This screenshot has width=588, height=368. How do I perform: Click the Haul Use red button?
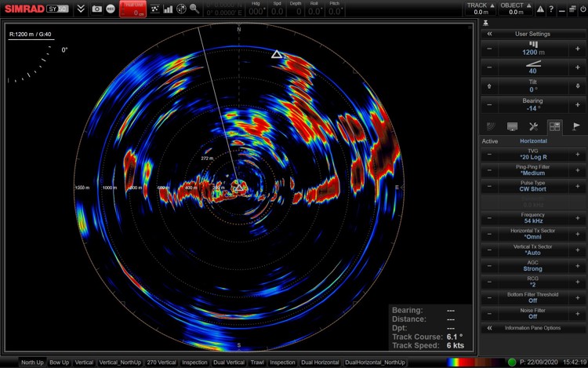pos(132,9)
